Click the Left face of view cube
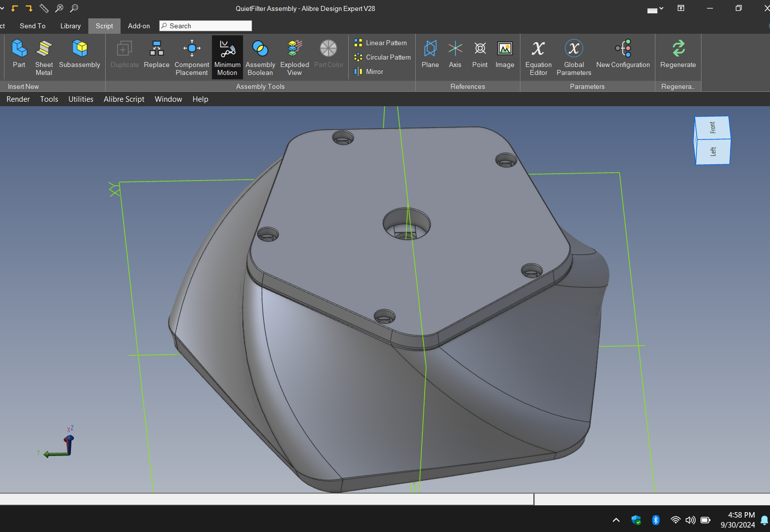Image resolution: width=770 pixels, height=532 pixels. [713, 152]
